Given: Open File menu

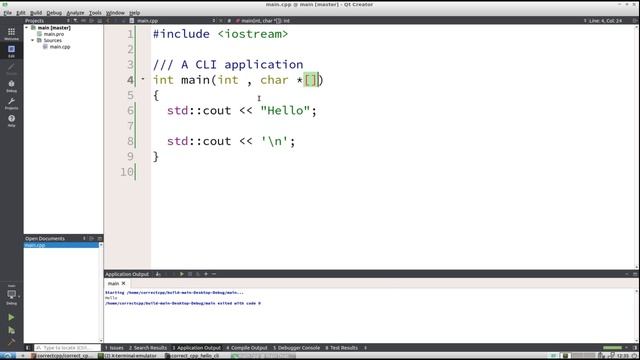Looking at the screenshot, I should [x=8, y=13].
